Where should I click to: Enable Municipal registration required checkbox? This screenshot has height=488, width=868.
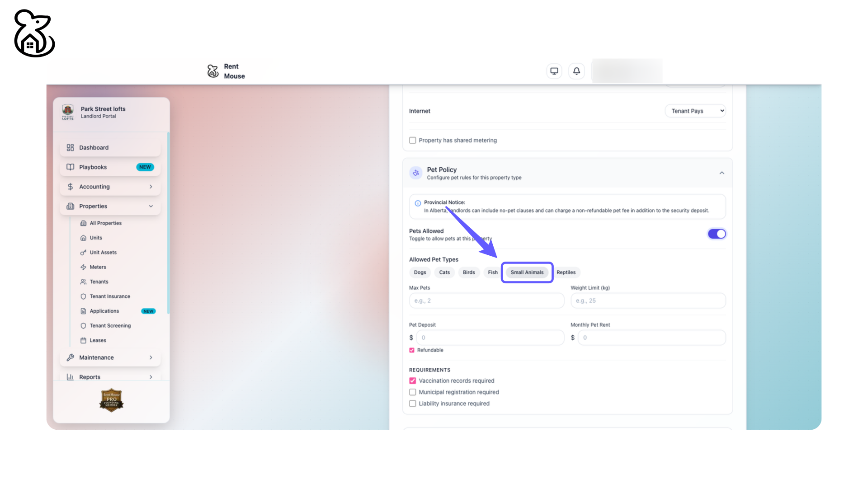(412, 392)
